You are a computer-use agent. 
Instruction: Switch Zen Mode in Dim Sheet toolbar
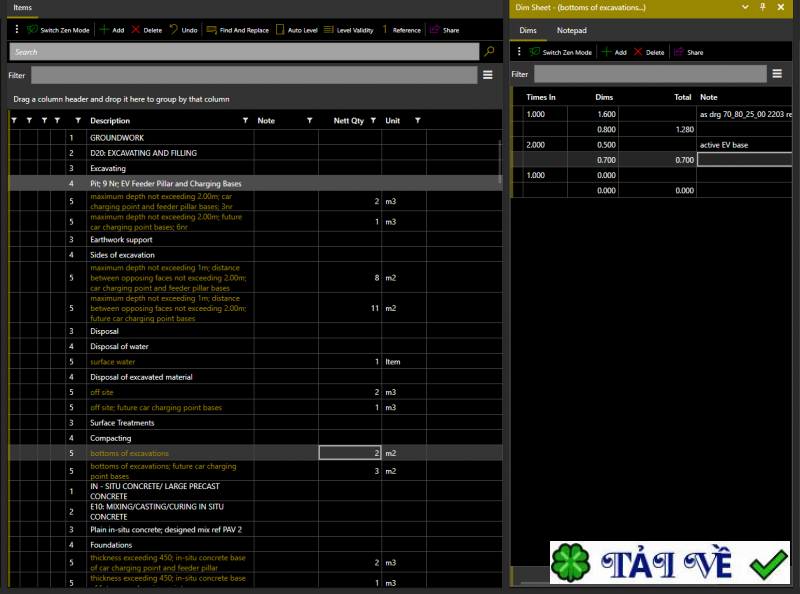pyautogui.click(x=561, y=52)
